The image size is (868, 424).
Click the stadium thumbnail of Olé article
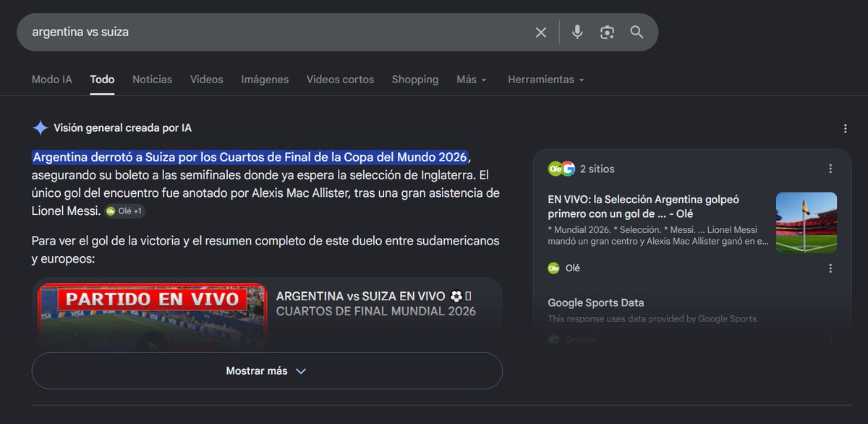(807, 222)
